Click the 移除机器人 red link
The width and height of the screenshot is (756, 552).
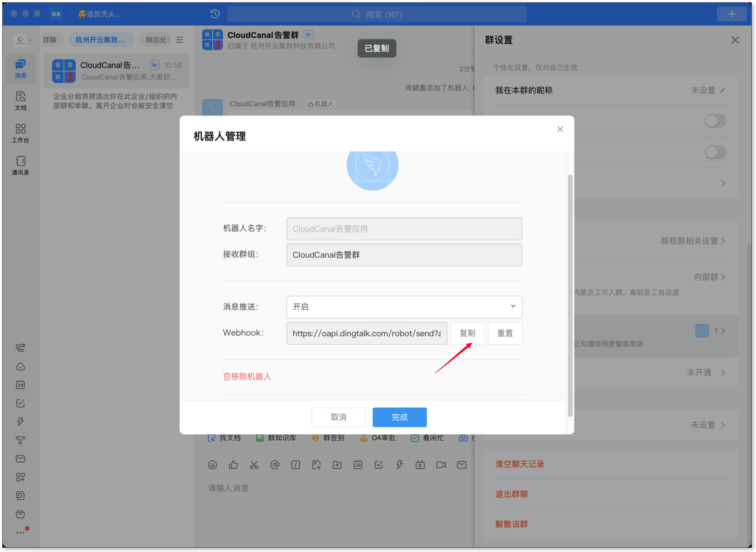pos(247,376)
